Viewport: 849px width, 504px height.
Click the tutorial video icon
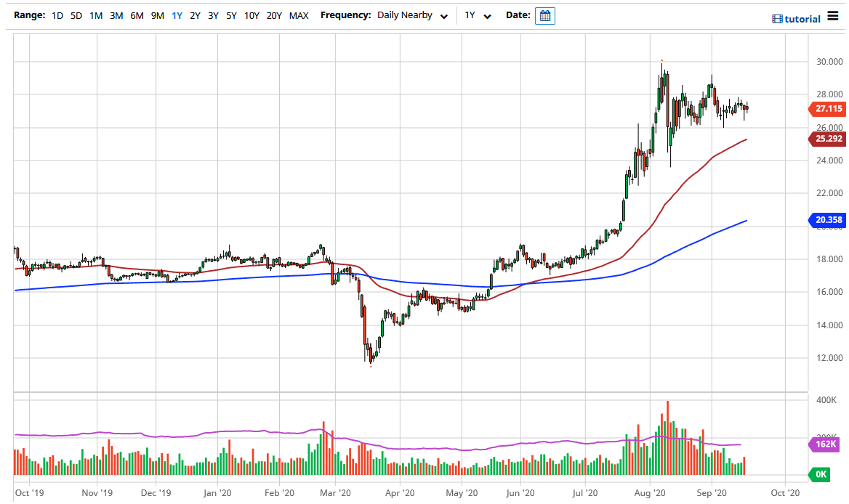pos(777,20)
